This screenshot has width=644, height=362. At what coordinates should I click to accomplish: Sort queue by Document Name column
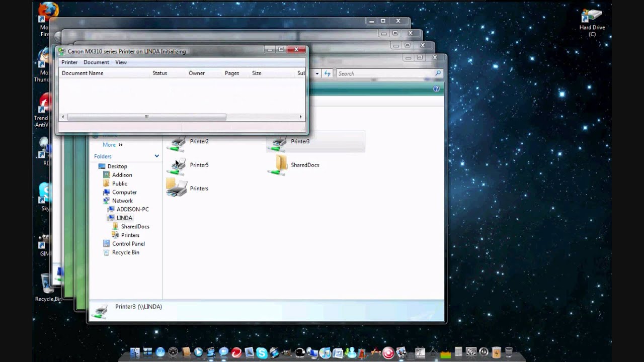[x=83, y=73]
